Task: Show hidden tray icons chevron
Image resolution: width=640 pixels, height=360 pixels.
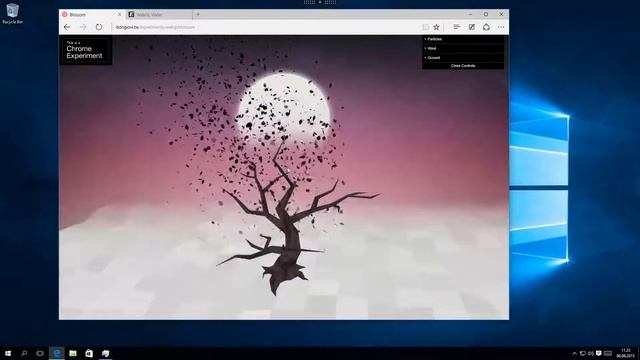Action: pyautogui.click(x=574, y=353)
